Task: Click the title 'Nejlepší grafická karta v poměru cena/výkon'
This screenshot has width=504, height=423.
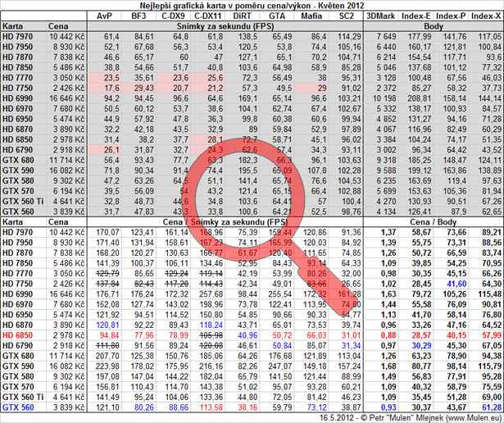Action: [225, 6]
